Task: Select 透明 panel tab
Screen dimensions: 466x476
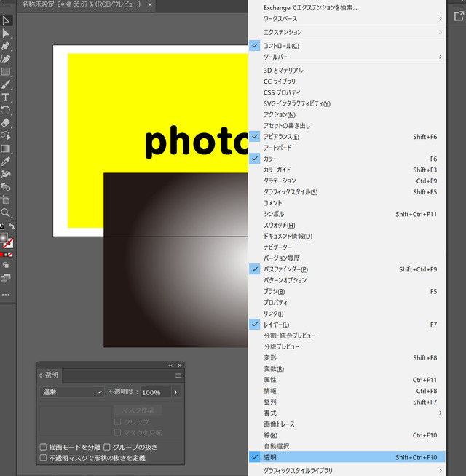Action: 50,376
